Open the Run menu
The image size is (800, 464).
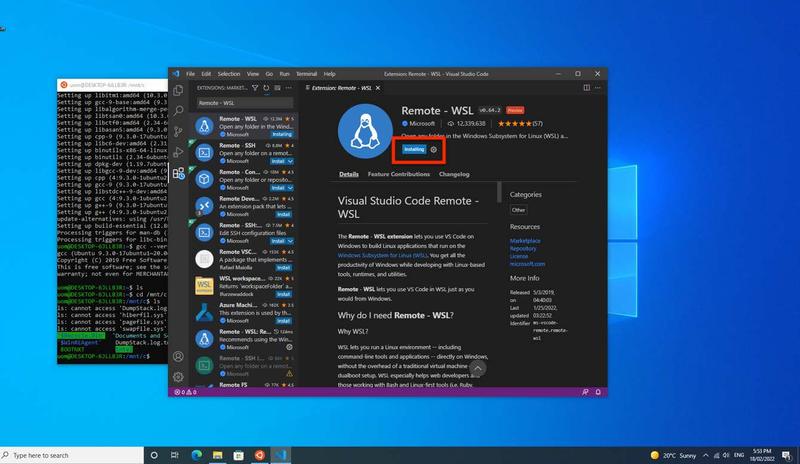pyautogui.click(x=284, y=74)
